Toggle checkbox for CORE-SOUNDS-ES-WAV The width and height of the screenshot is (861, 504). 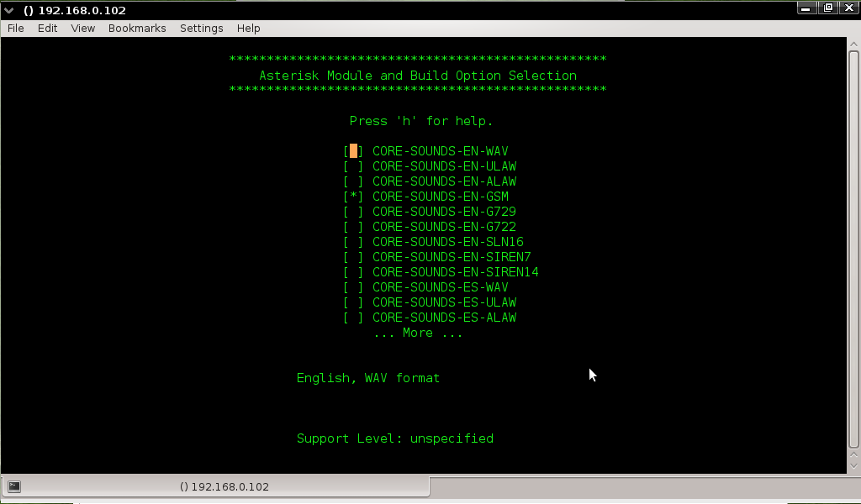(x=353, y=287)
